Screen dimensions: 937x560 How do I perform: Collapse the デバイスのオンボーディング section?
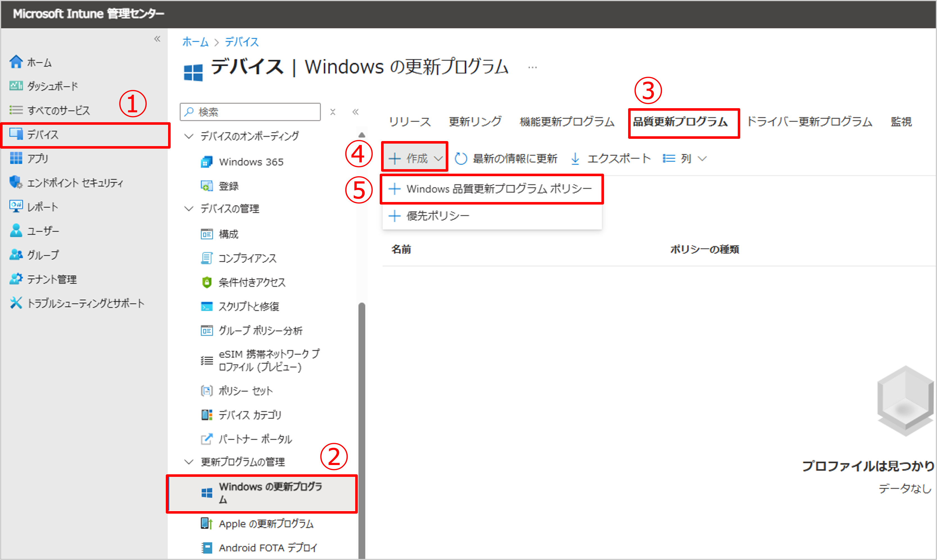189,136
